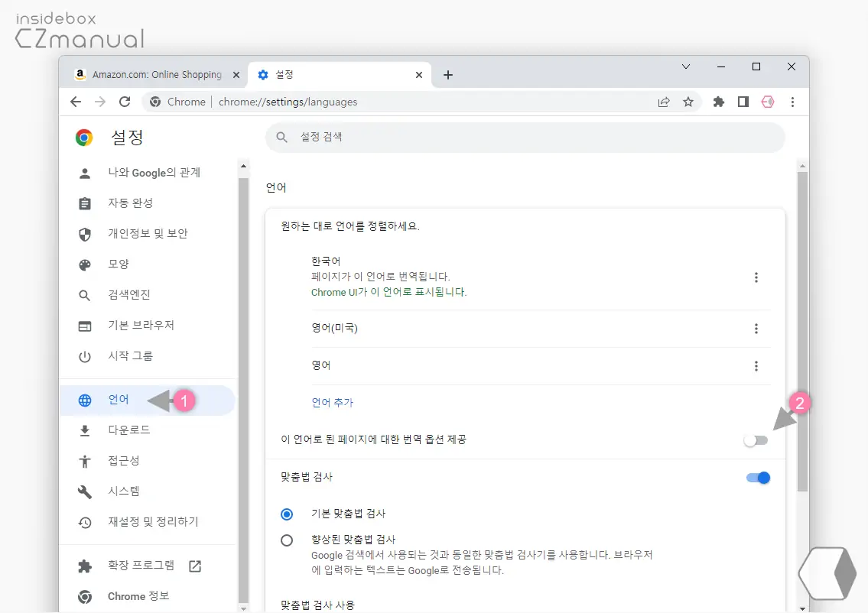Open 시작 그룹 settings

coord(148,355)
